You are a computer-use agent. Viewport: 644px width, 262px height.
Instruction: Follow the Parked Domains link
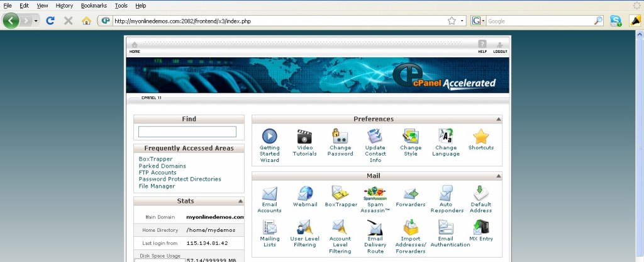pyautogui.click(x=162, y=166)
